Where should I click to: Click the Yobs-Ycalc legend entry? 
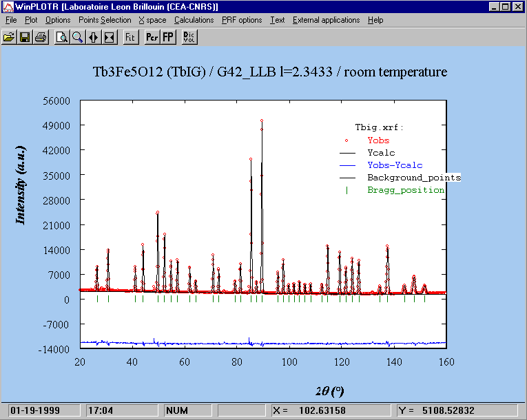pos(395,165)
